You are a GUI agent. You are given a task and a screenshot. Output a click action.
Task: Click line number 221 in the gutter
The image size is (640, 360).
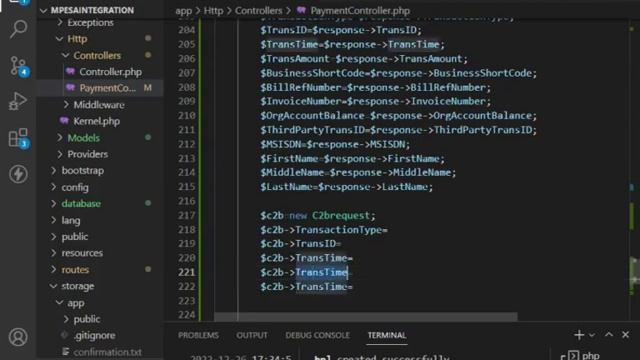[187, 272]
